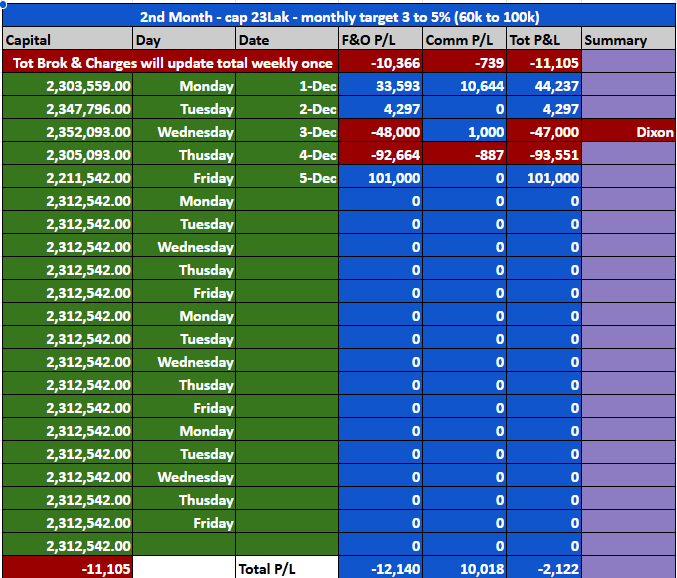Select the 1-Dec date cell

(287, 85)
